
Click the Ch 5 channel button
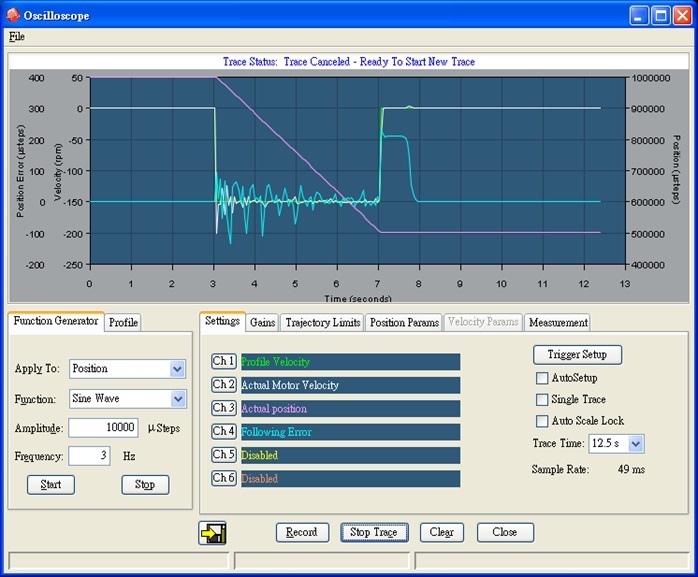224,455
